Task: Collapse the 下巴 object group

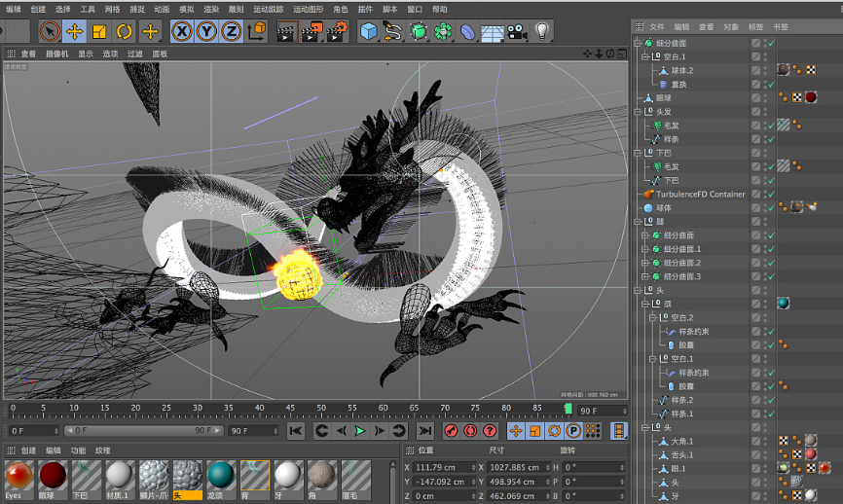Action: click(638, 153)
